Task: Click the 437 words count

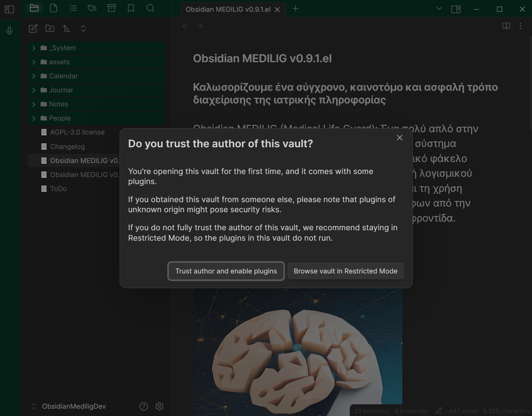Action: point(464,411)
